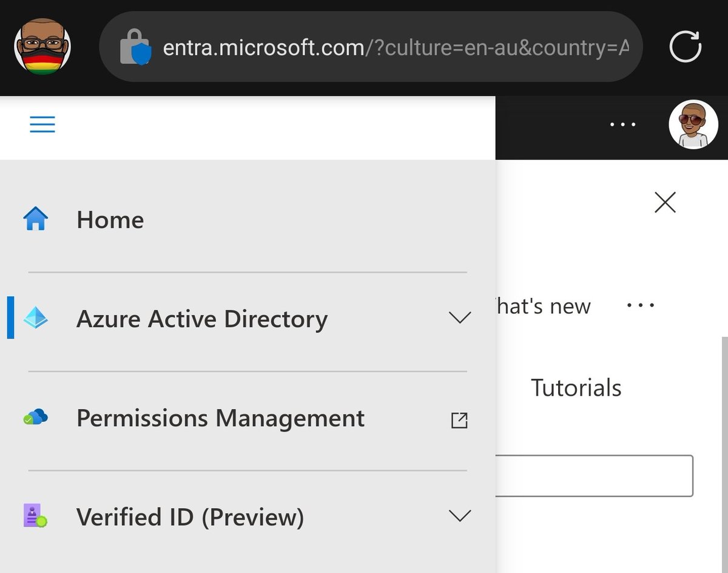The height and width of the screenshot is (573, 728).
Task: Switch to the What's new tab
Action: click(x=544, y=306)
